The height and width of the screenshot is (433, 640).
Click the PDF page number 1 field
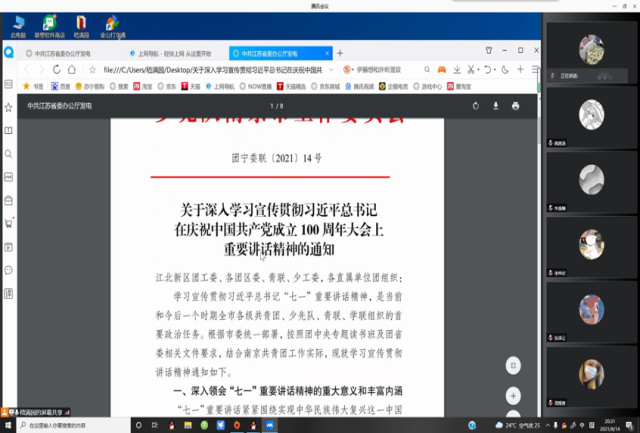point(272,106)
